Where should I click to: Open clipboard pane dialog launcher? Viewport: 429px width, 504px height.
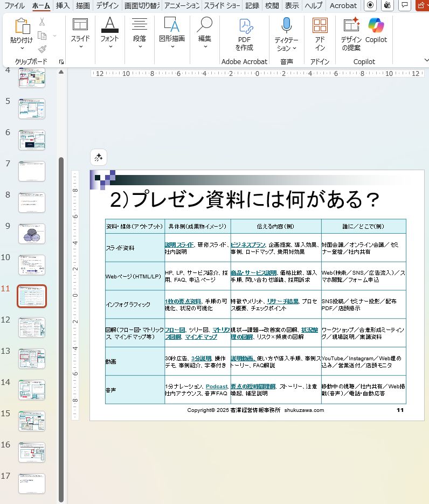pos(61,62)
